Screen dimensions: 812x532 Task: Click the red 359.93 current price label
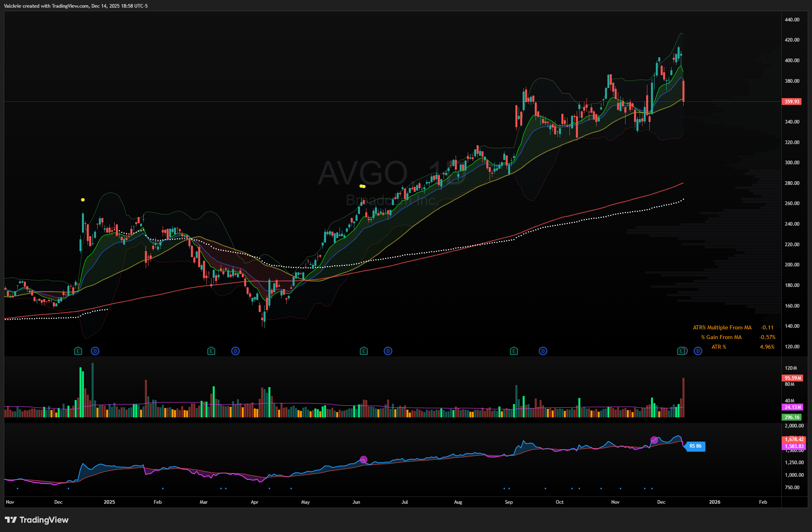[792, 102]
